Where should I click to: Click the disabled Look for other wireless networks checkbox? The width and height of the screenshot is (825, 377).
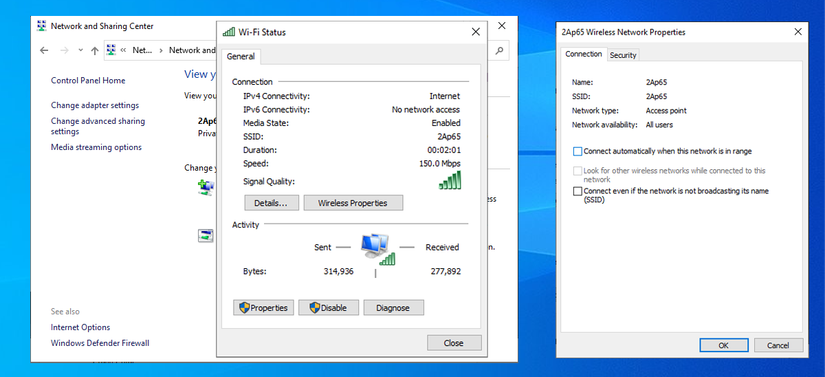click(x=577, y=171)
